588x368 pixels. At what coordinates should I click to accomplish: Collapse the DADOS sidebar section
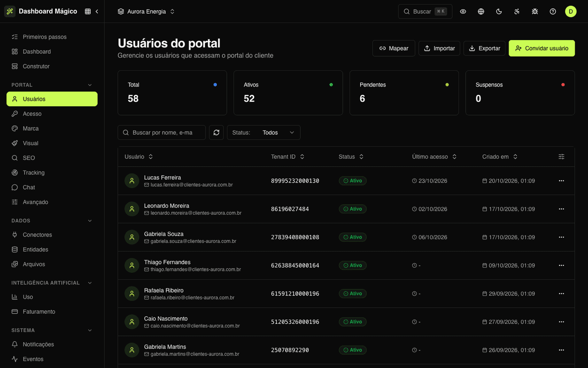click(x=90, y=221)
